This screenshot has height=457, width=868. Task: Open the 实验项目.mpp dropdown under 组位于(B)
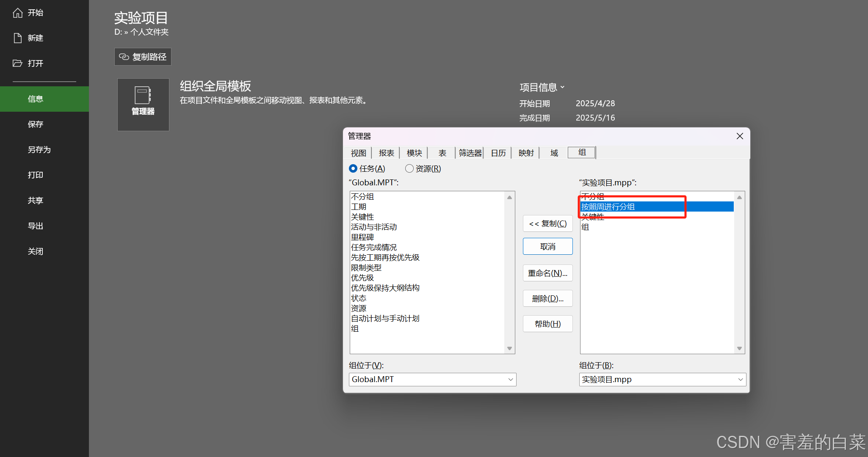[x=741, y=380]
